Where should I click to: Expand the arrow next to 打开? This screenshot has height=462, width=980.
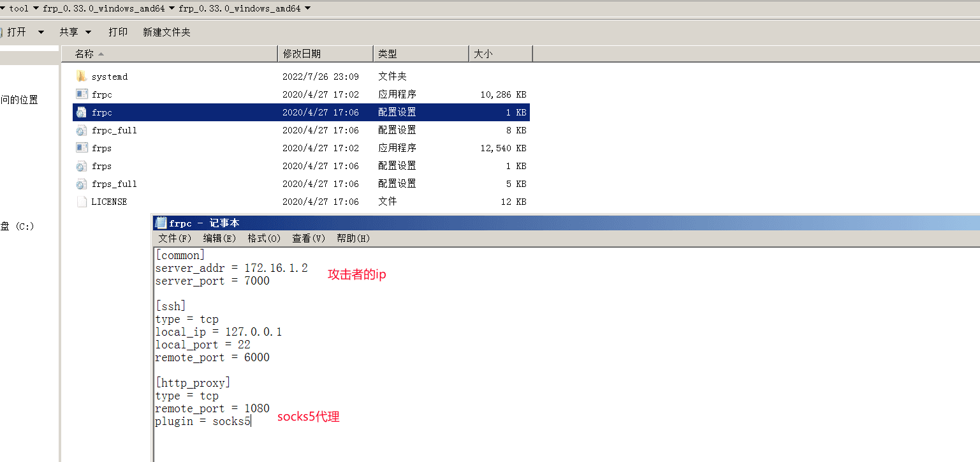coord(41,32)
